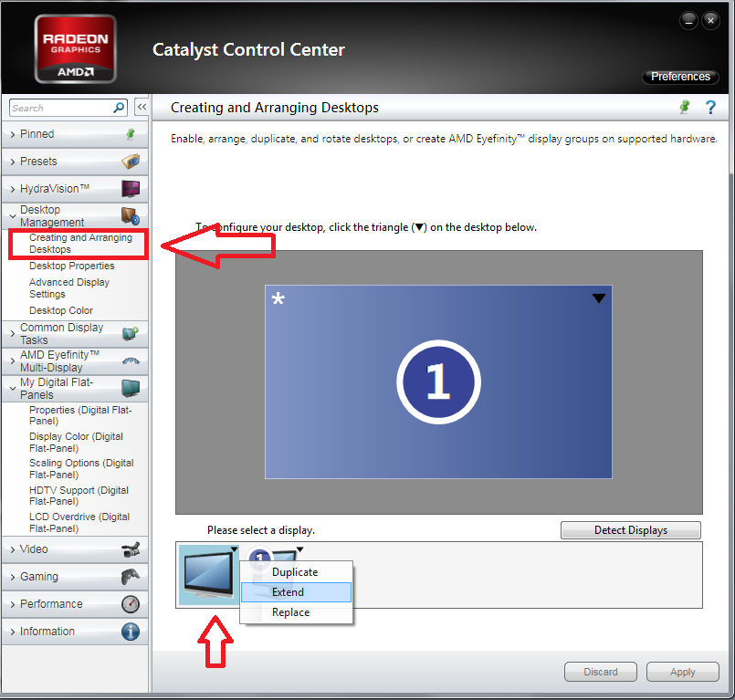Close the Catalyst Control Center window
Viewport: 735px width, 700px height.
pyautogui.click(x=710, y=21)
